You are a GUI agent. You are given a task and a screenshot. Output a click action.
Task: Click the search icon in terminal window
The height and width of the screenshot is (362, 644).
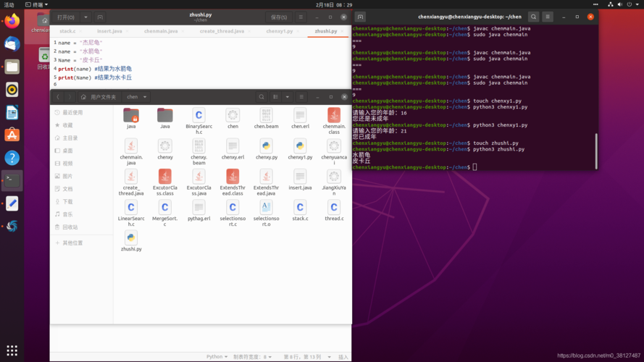click(x=533, y=17)
